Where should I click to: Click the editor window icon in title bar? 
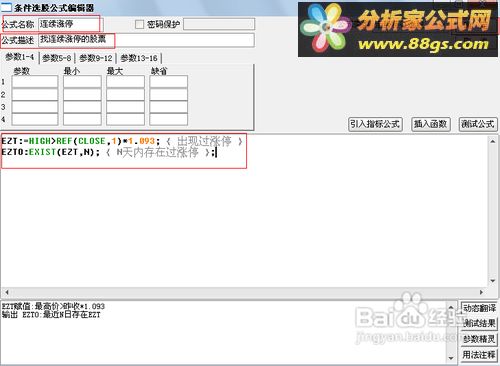6,7
